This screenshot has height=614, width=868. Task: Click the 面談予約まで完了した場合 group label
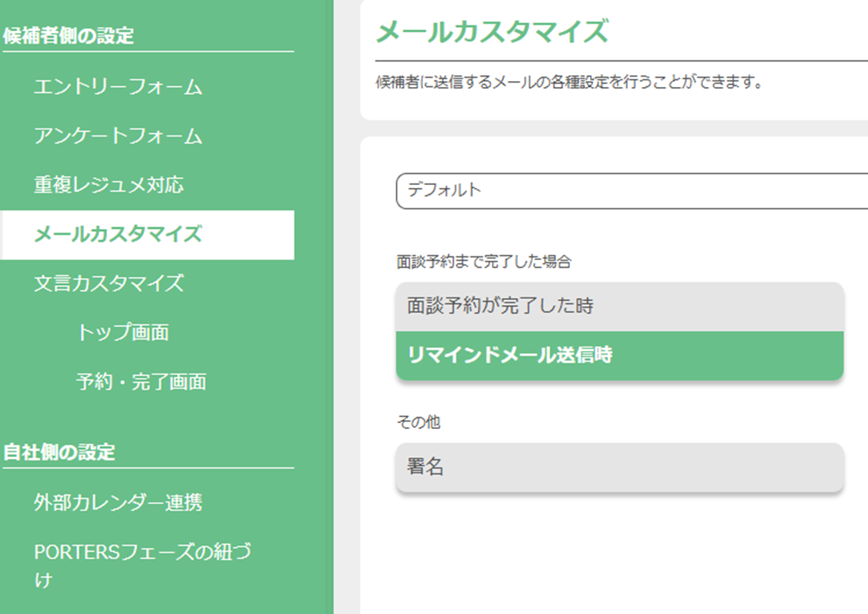click(485, 262)
